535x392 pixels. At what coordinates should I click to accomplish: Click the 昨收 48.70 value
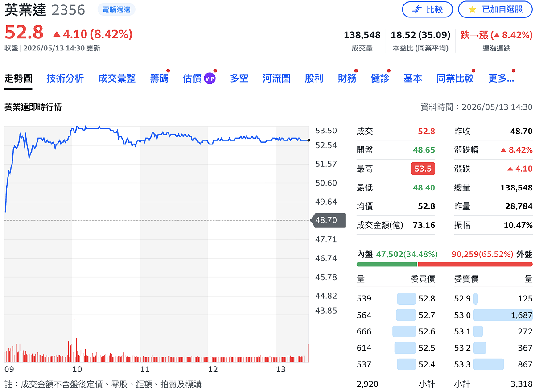(521, 132)
